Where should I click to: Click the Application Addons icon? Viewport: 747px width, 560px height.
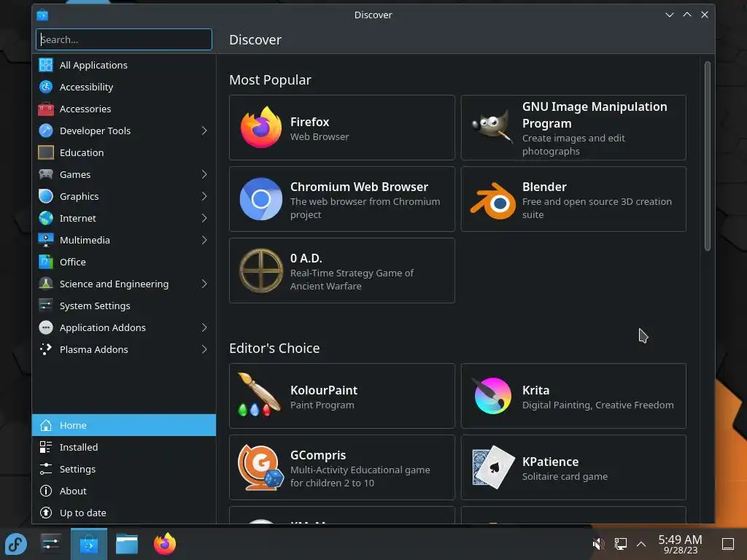[46, 327]
